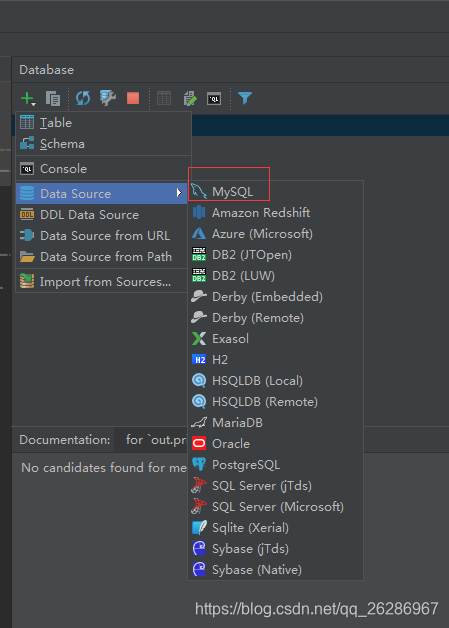449x628 pixels.
Task: Click the Edit source pencil icon
Action: point(189,98)
